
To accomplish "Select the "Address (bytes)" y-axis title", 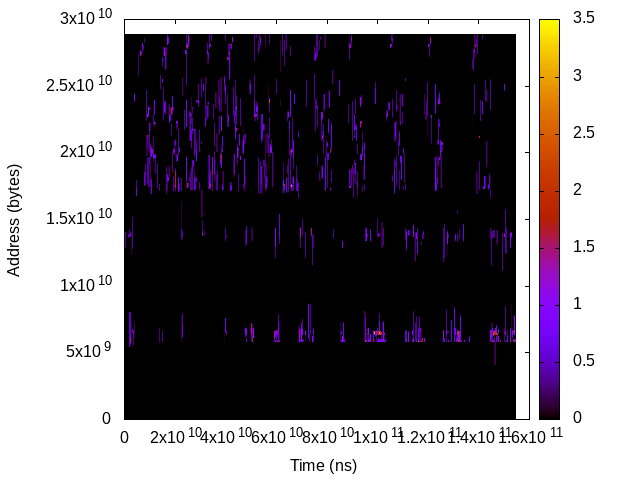I will pyautogui.click(x=14, y=218).
